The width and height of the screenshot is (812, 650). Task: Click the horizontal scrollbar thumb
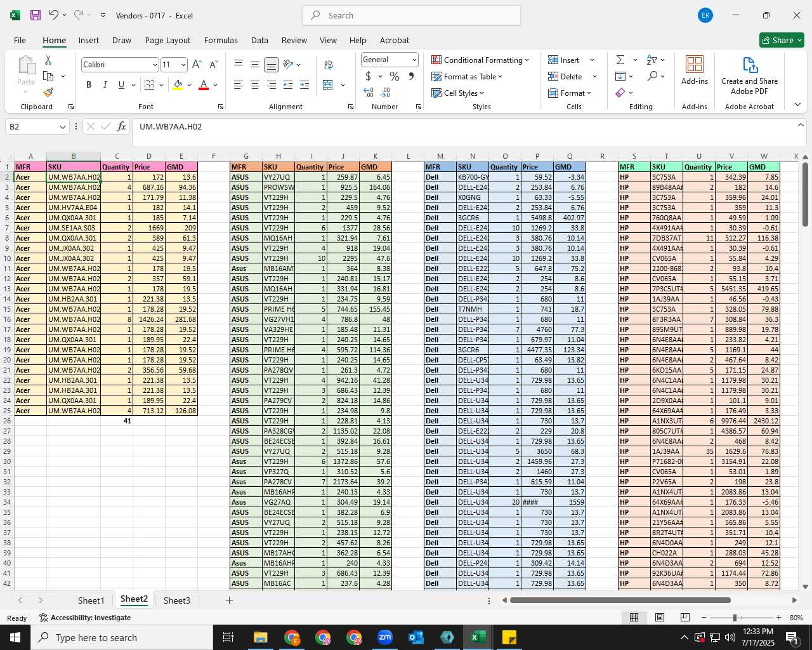tap(620, 600)
